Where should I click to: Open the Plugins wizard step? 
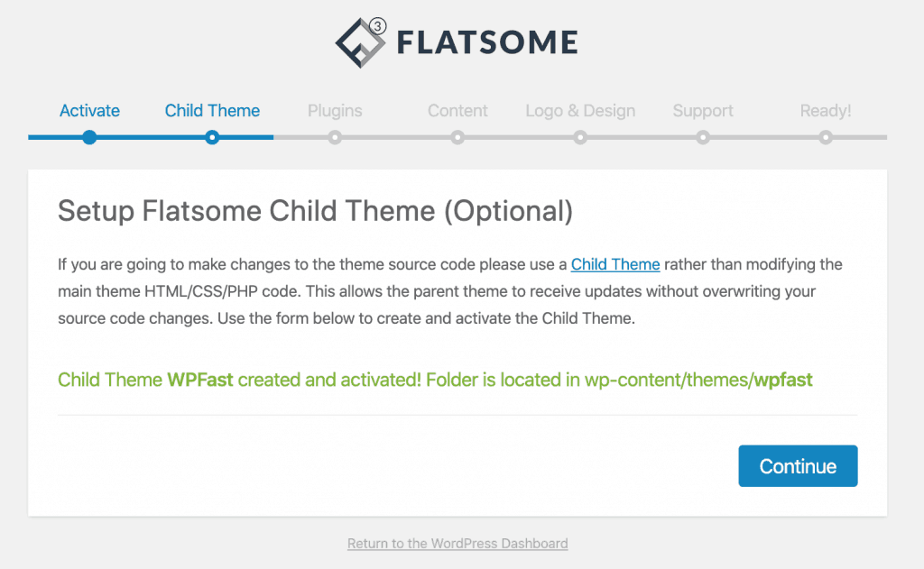pyautogui.click(x=335, y=110)
